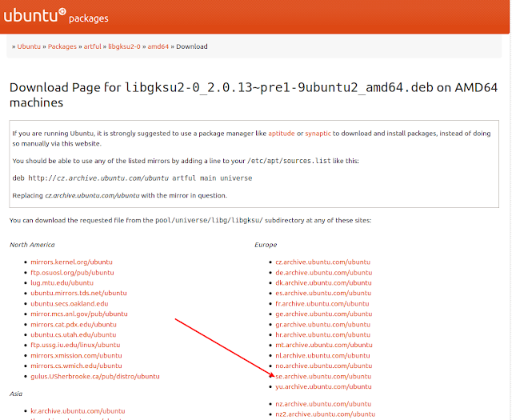Click the 'Europe' section label
The image size is (512, 420).
point(266,245)
